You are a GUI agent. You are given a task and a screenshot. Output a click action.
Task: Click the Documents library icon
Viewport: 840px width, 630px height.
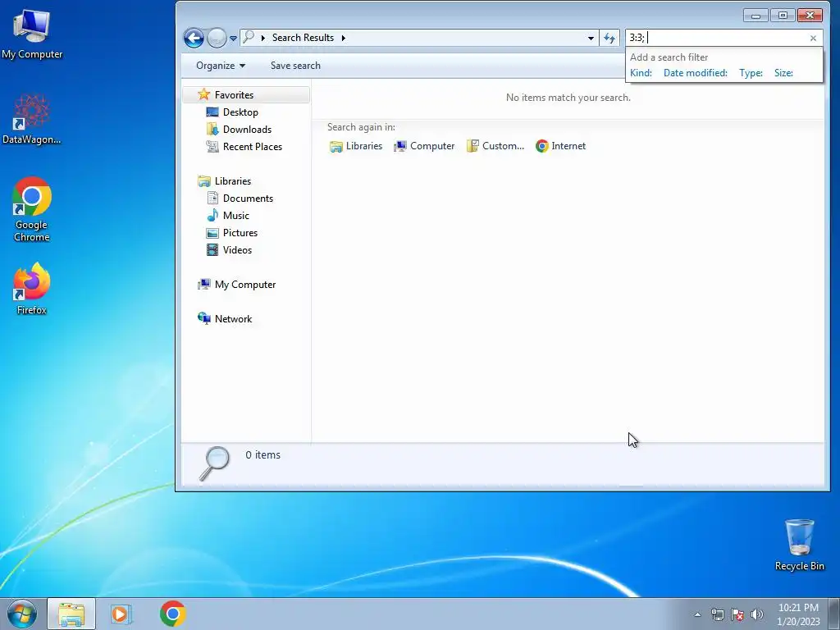coord(212,199)
